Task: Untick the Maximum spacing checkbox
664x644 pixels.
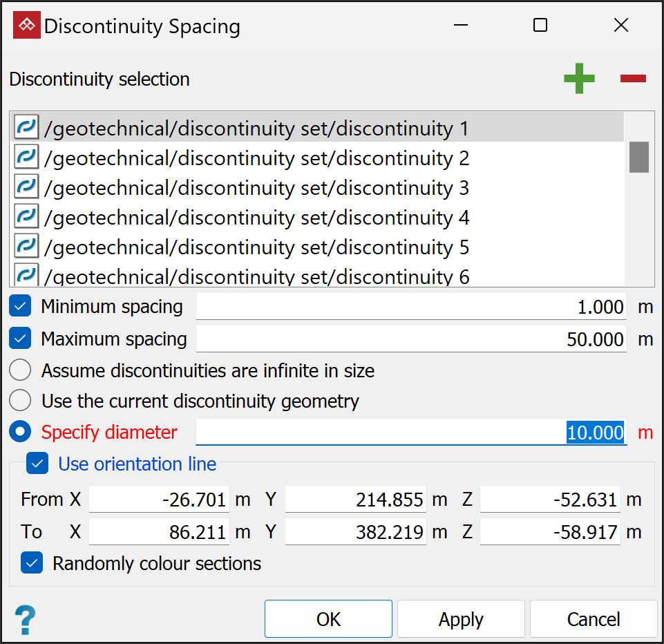Action: 20,339
